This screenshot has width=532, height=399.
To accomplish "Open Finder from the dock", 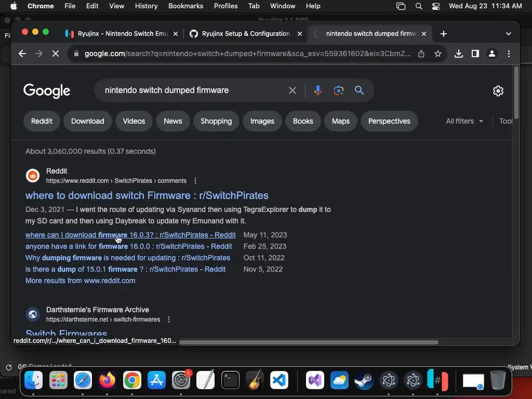I will tap(33, 380).
